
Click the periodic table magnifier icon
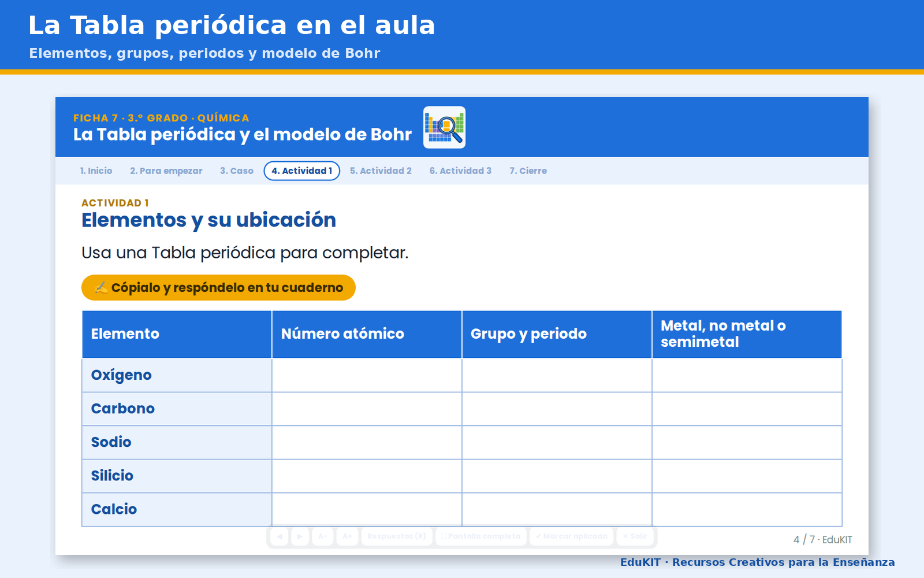pos(444,127)
